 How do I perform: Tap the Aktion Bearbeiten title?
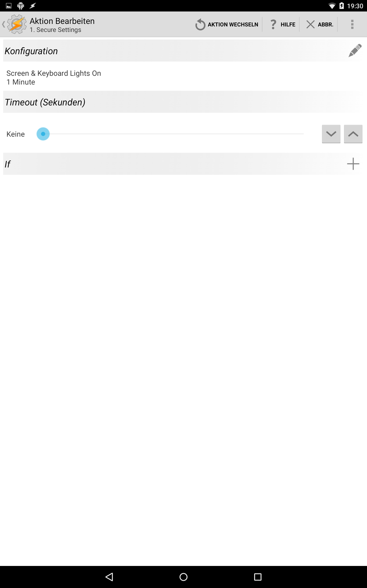point(62,21)
